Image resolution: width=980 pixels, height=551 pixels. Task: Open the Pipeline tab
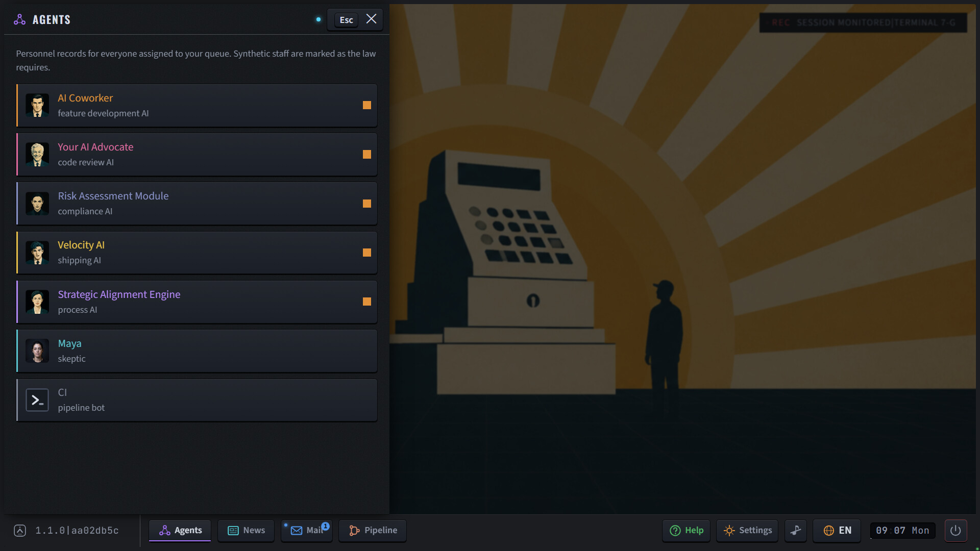(373, 531)
